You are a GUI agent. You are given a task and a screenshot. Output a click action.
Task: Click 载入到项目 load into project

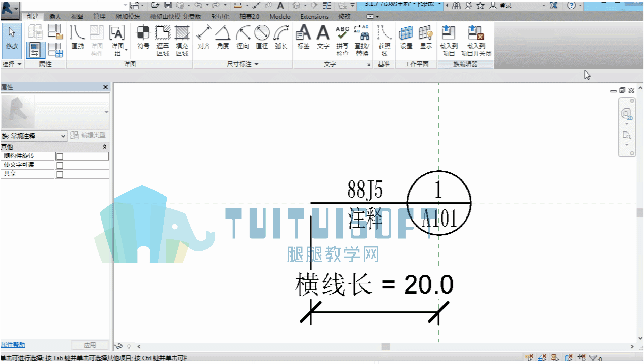coord(449,41)
